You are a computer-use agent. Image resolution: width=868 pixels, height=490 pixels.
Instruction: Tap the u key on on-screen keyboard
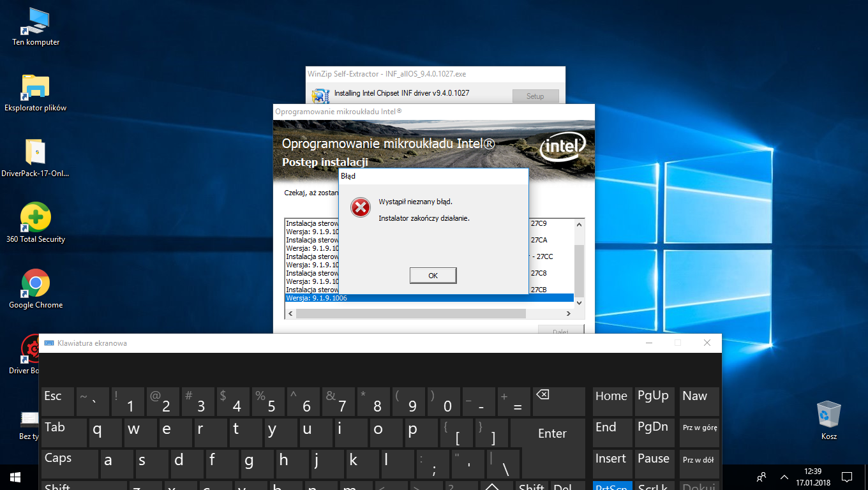(x=315, y=433)
